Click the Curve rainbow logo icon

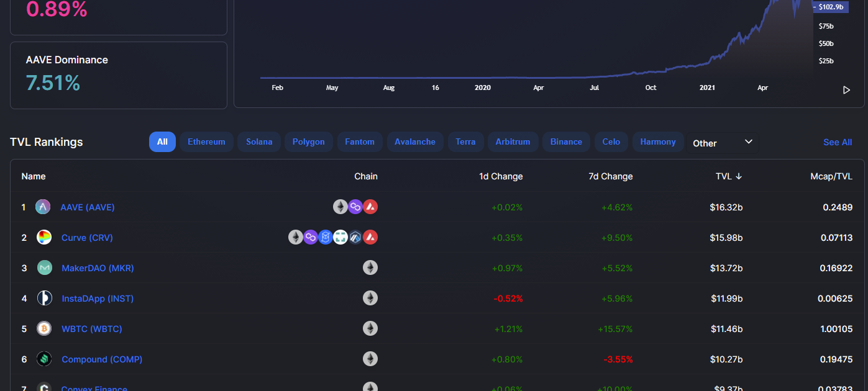pos(44,238)
